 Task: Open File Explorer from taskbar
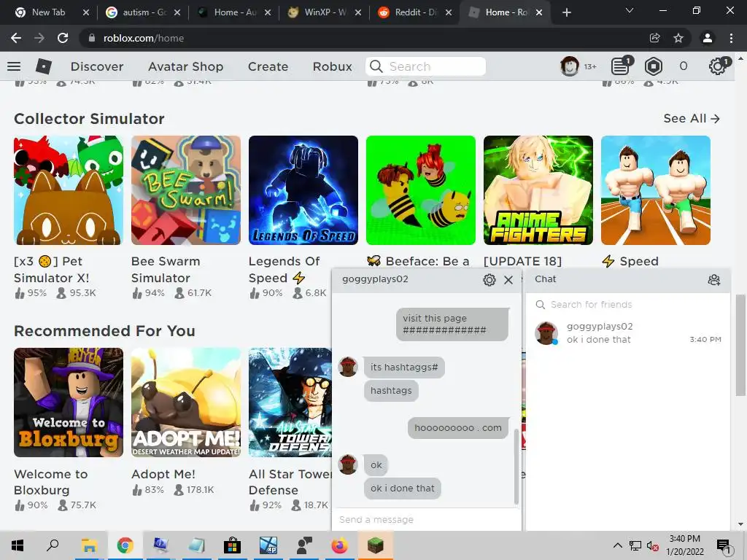click(89, 545)
